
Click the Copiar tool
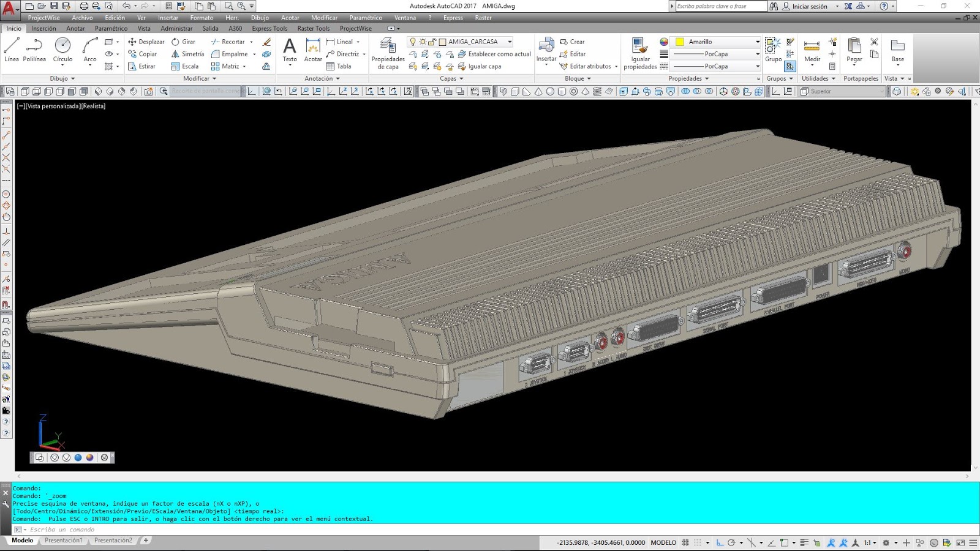(x=142, y=54)
